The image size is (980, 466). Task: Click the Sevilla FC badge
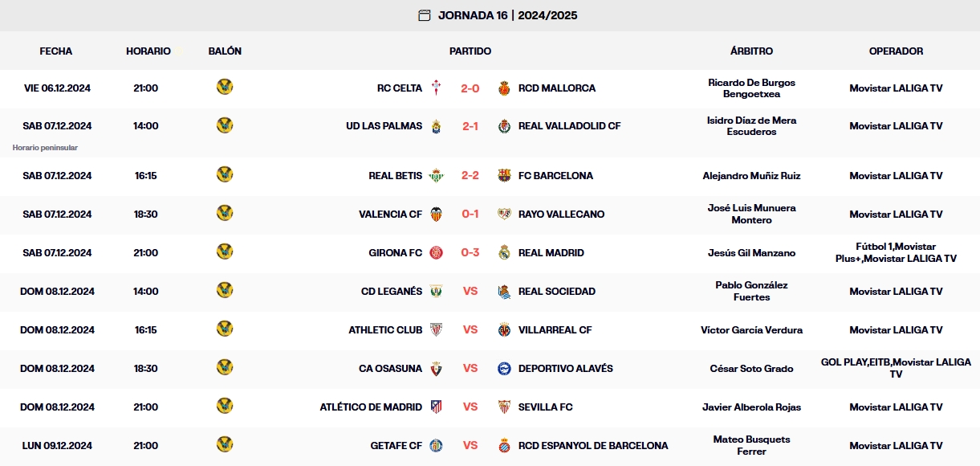click(x=506, y=407)
